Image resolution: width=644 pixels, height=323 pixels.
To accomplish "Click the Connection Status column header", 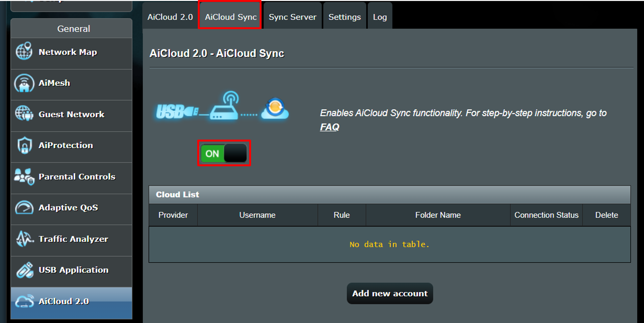I will click(x=546, y=215).
